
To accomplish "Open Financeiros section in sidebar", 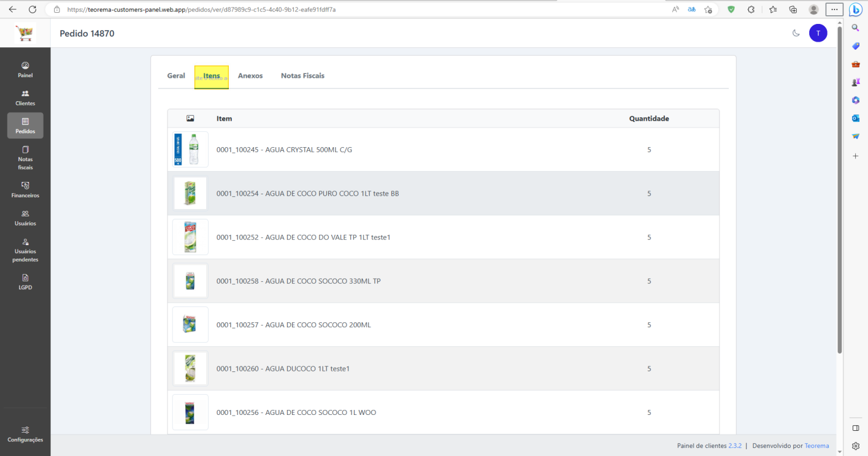I will [25, 190].
